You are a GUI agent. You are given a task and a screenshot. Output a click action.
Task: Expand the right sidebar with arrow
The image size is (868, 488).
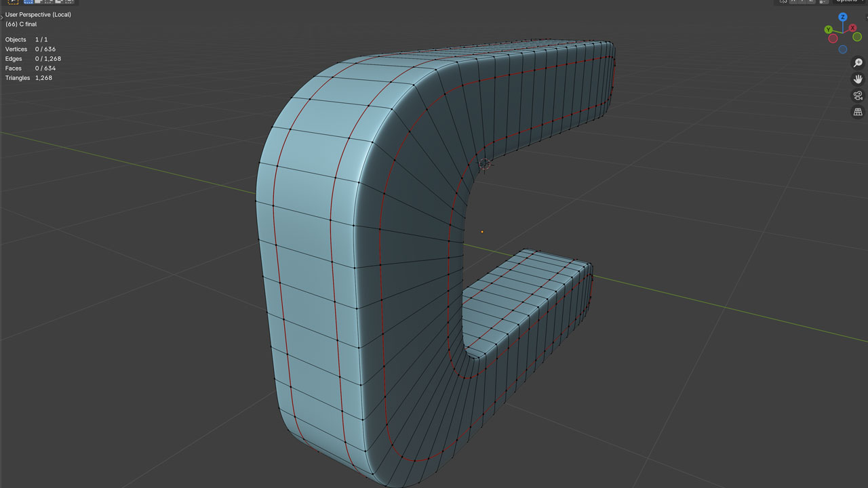pos(865,18)
